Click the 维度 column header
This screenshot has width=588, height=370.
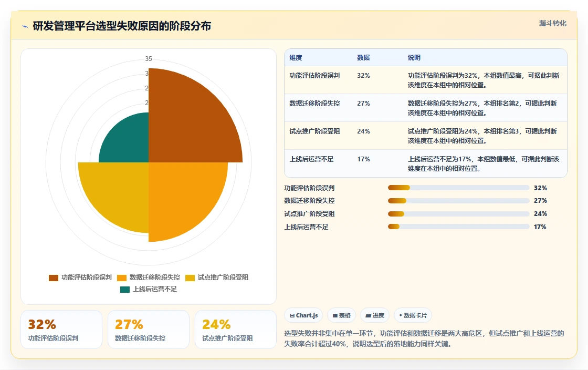(296, 58)
